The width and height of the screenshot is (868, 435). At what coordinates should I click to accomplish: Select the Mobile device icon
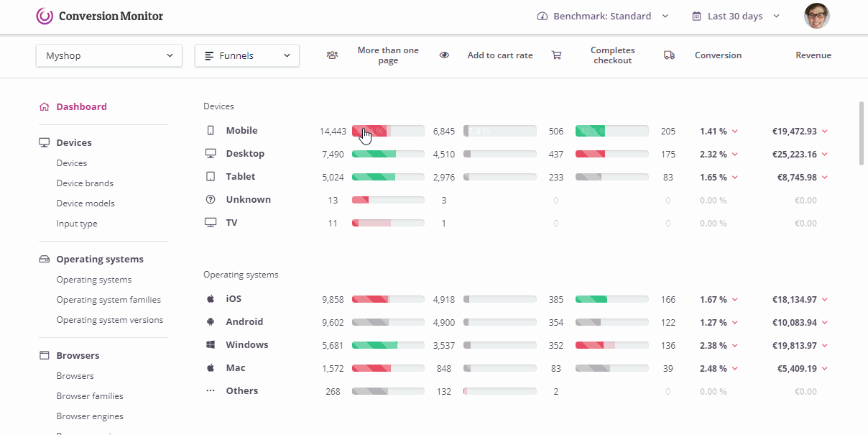tap(210, 130)
